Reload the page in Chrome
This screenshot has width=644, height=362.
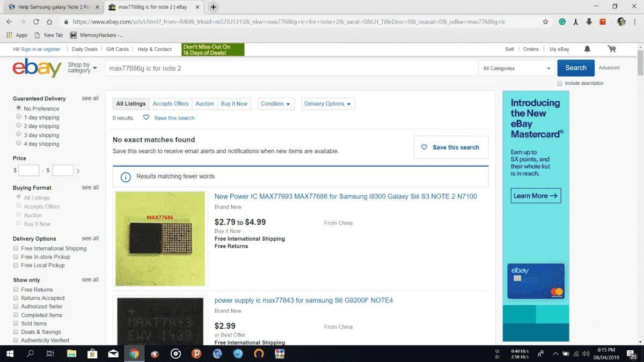point(36,22)
